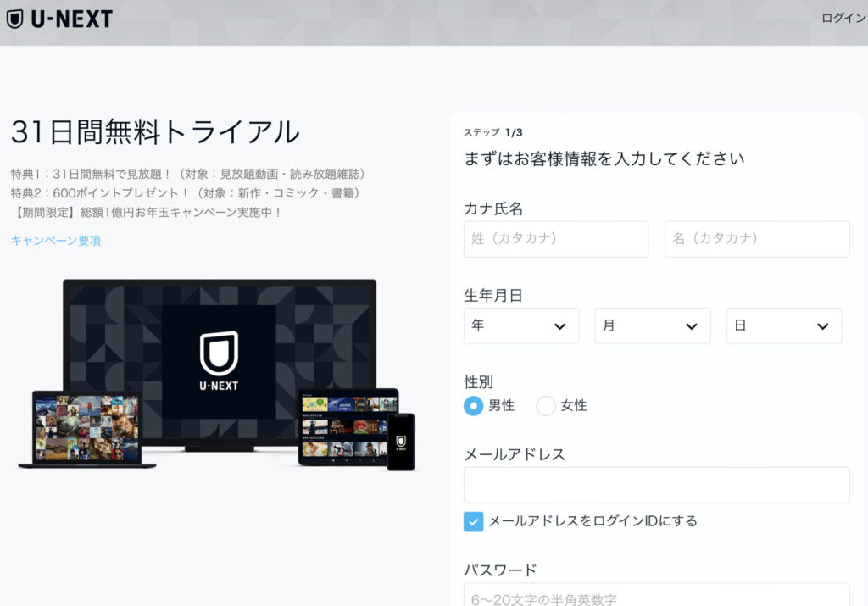Screen dimensions: 868x606
Task: Click the 31日間無料トライアル heading
Action: pos(155,131)
